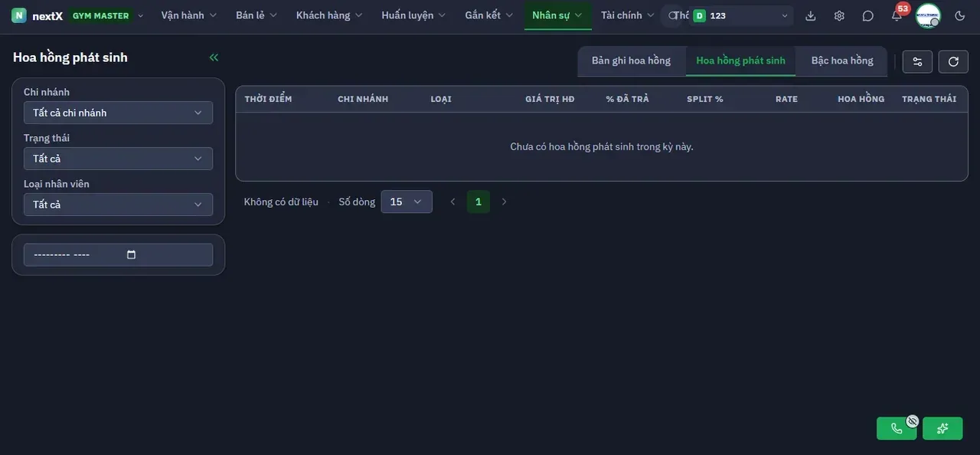This screenshot has width=980, height=455.
Task: Refresh the commission table
Action: pos(953,61)
